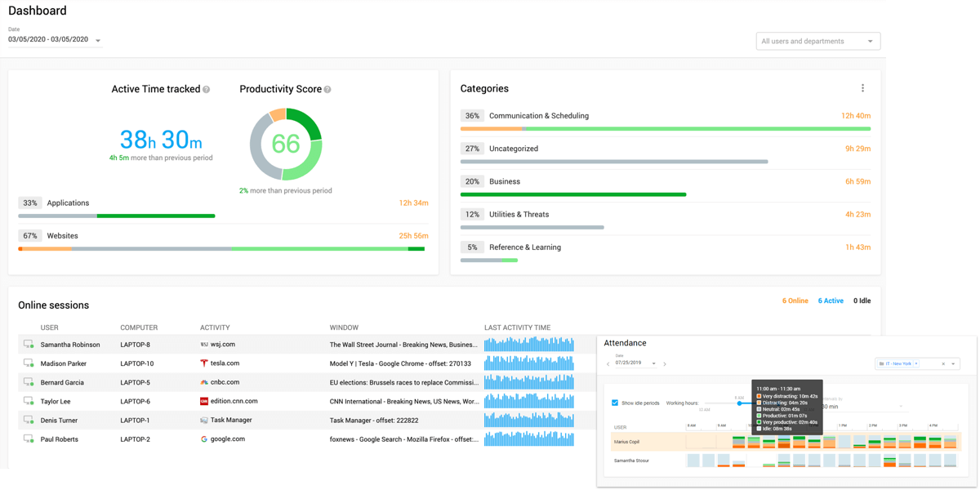
Task: Click Samantha Robinson's activity sparkline
Action: (529, 344)
